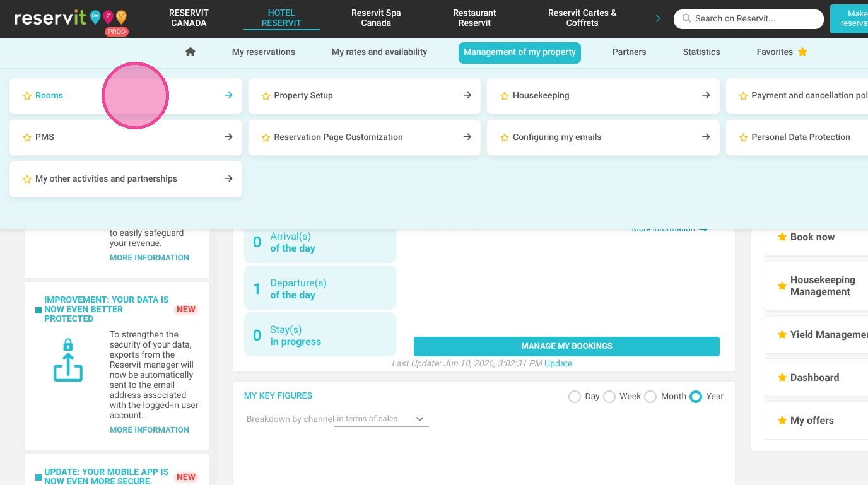Open the Stay(s) in progress tile
Viewport: 868px width, 485px height.
coord(320,336)
